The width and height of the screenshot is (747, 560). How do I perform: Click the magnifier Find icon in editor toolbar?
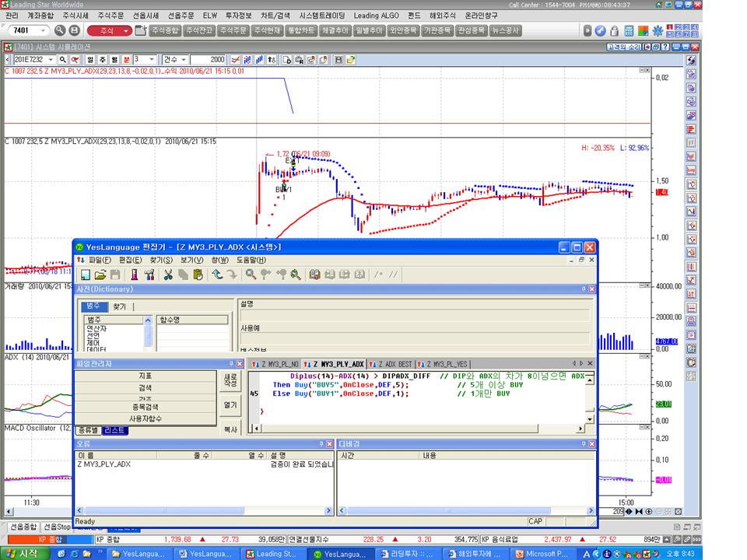(251, 274)
